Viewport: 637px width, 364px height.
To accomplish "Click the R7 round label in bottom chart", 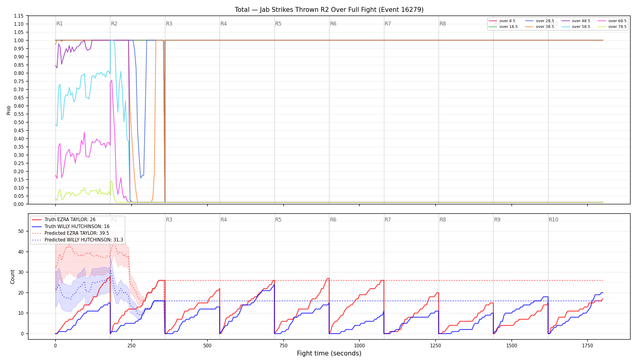I will 388,220.
